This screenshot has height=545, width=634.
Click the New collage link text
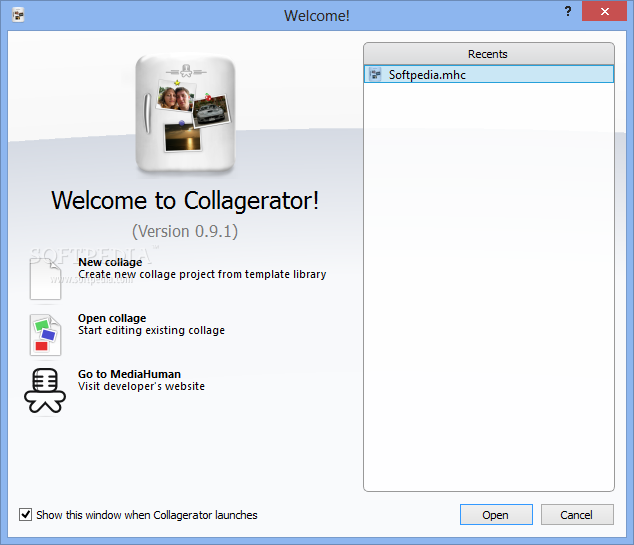(110, 262)
